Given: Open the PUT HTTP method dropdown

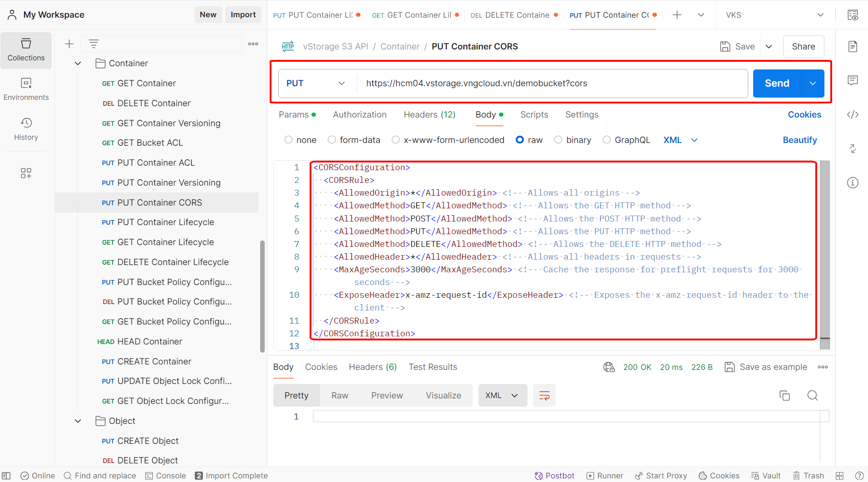Looking at the screenshot, I should (316, 84).
